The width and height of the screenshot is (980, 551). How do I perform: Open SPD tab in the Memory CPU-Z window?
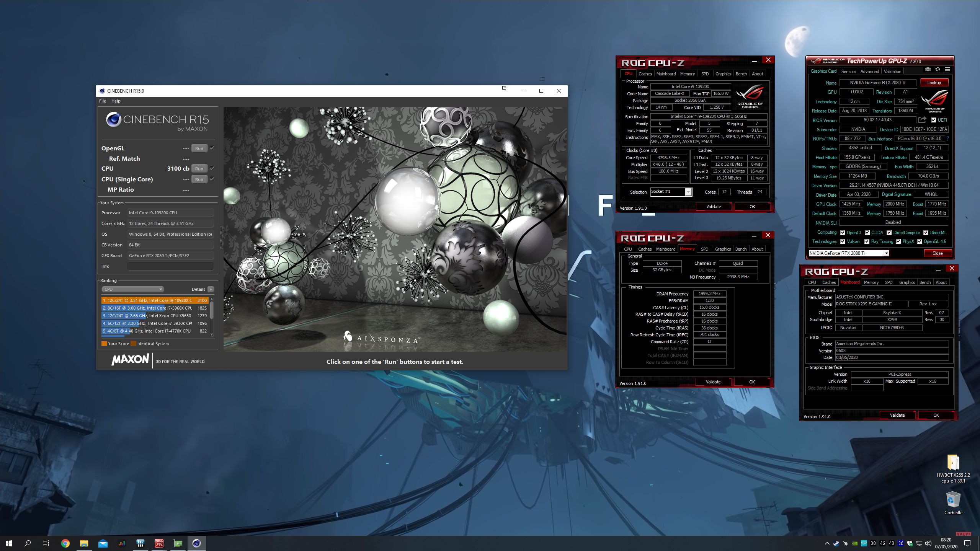click(705, 249)
